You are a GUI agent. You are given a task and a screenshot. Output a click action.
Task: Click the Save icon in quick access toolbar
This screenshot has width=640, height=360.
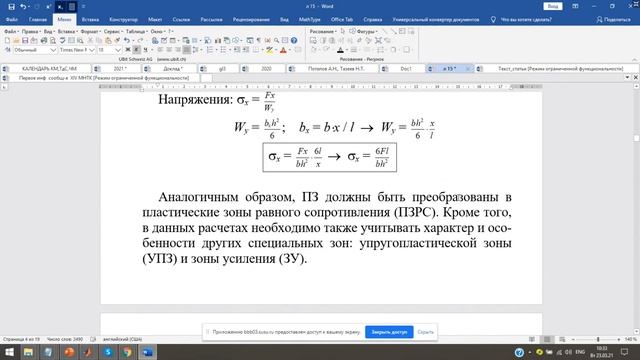(x=11, y=7)
